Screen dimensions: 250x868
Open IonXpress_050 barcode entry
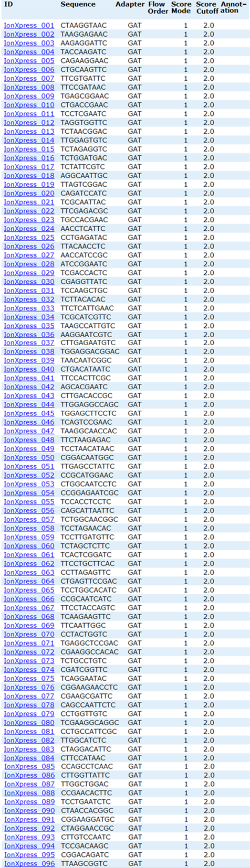point(29,457)
